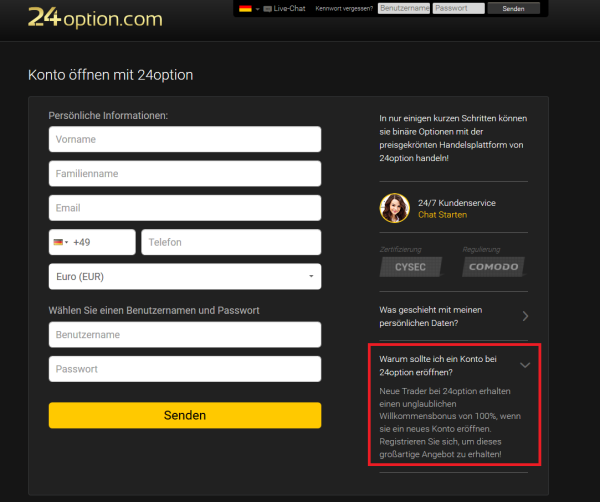Submit the form with yellow Senden button
The image size is (600, 502).
(185, 415)
